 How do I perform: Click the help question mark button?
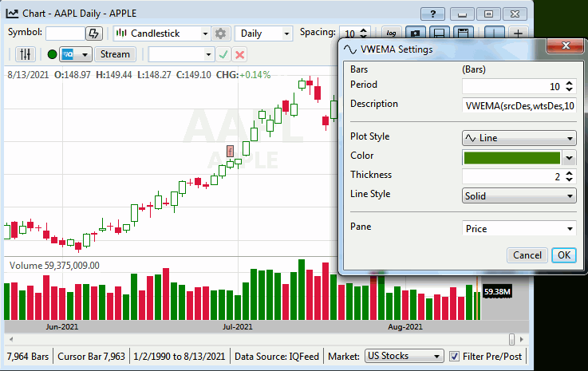click(432, 14)
